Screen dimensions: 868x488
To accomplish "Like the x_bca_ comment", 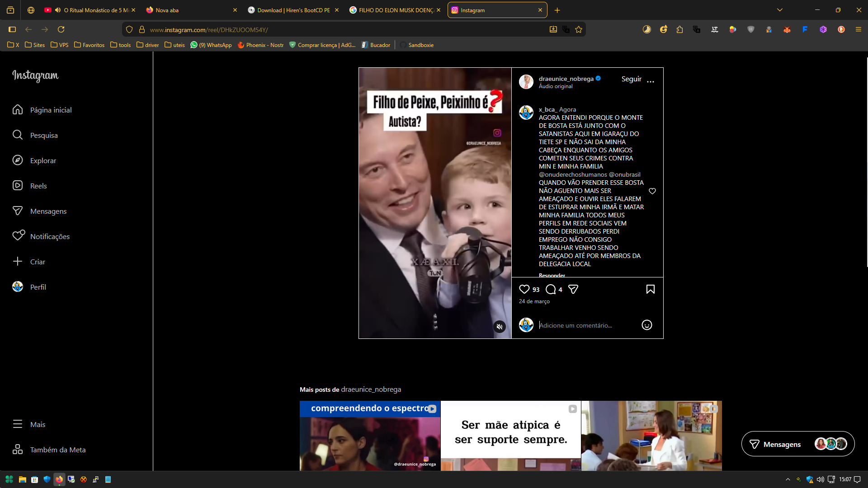I will [652, 191].
